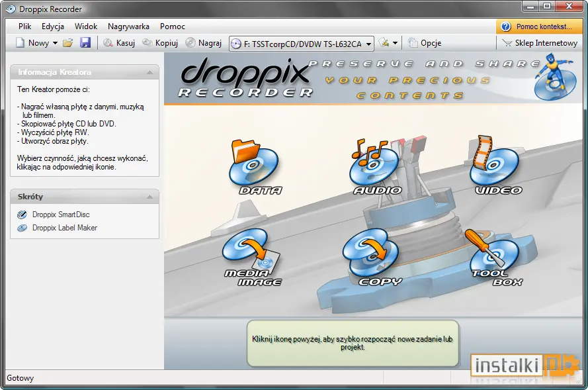
Task: Launch the disc COPY task
Action: (x=371, y=258)
